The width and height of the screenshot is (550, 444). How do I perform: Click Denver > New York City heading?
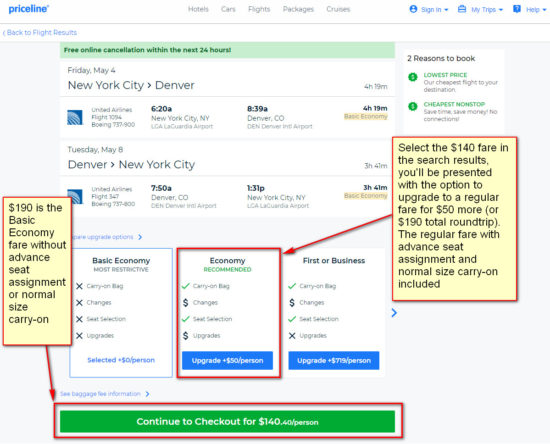pyautogui.click(x=131, y=164)
